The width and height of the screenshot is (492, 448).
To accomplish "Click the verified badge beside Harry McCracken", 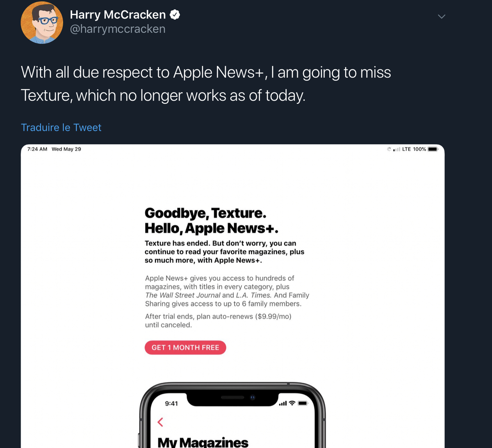I will tap(175, 15).
